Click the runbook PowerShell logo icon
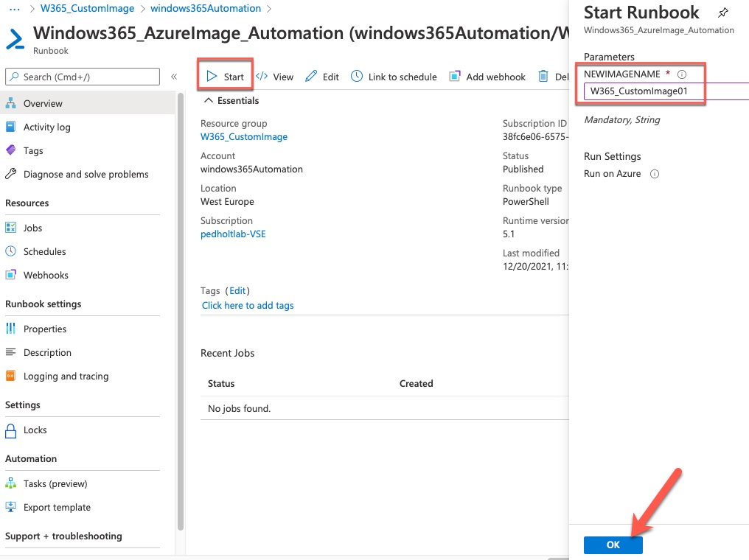The height and width of the screenshot is (560, 749). point(15,39)
